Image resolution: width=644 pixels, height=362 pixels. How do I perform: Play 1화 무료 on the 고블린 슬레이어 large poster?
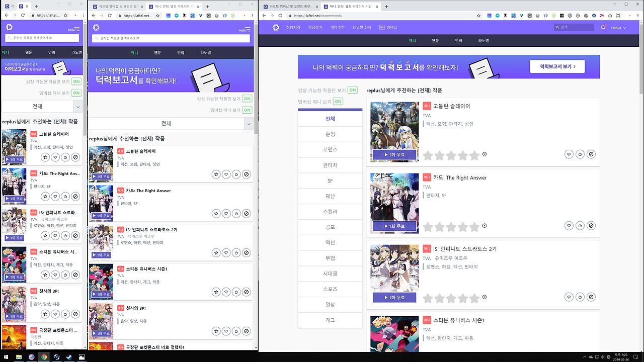394,155
